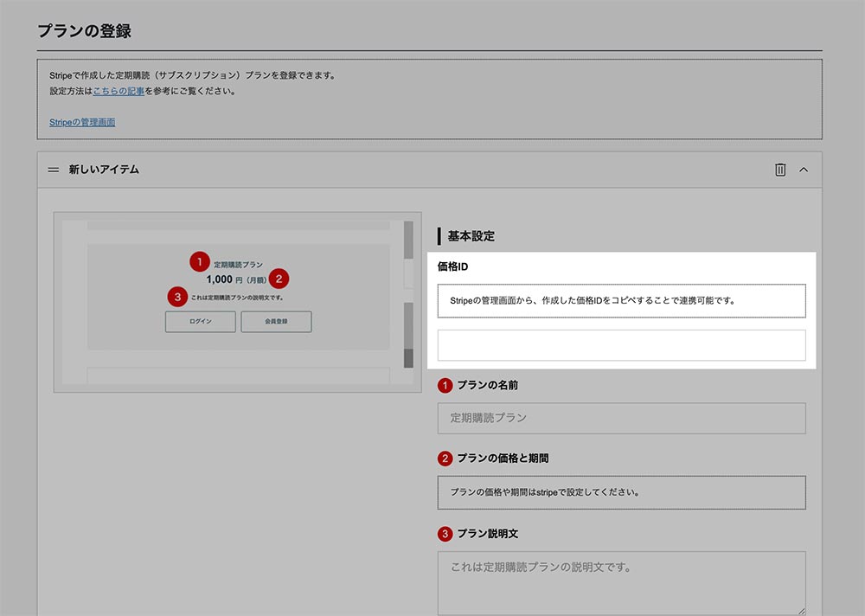
Task: Open the こちらの記事 link
Action: click(x=119, y=91)
